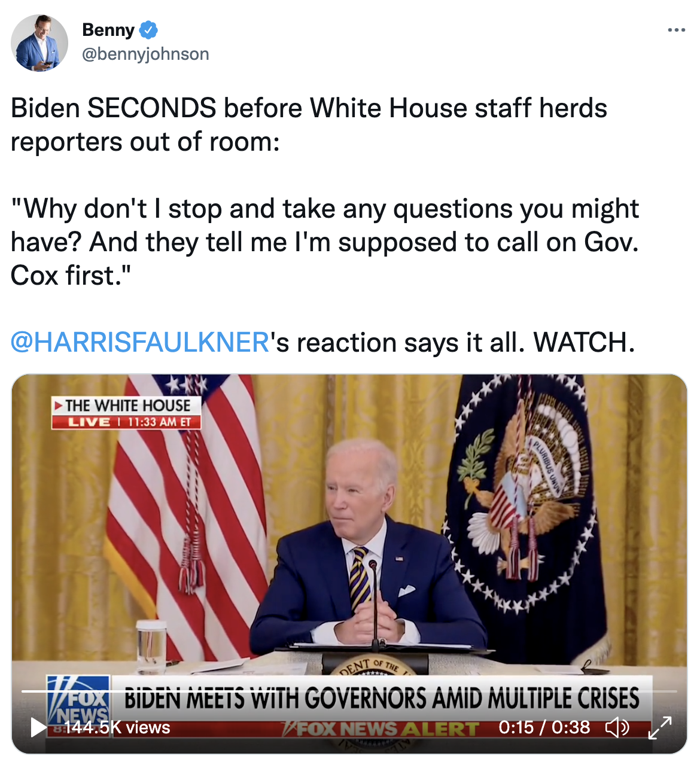This screenshot has height=768, width=700.
Task: Click the 0:15 / 0:38 time display
Action: [544, 727]
